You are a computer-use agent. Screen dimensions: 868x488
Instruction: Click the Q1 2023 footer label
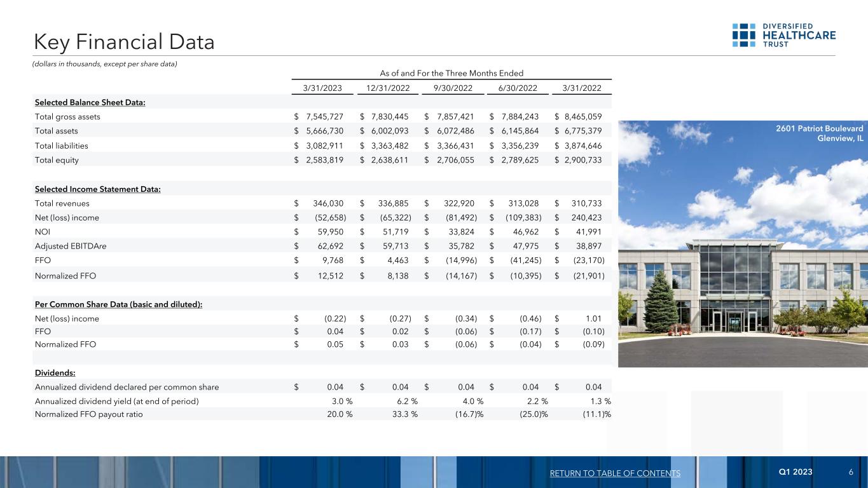coord(795,472)
